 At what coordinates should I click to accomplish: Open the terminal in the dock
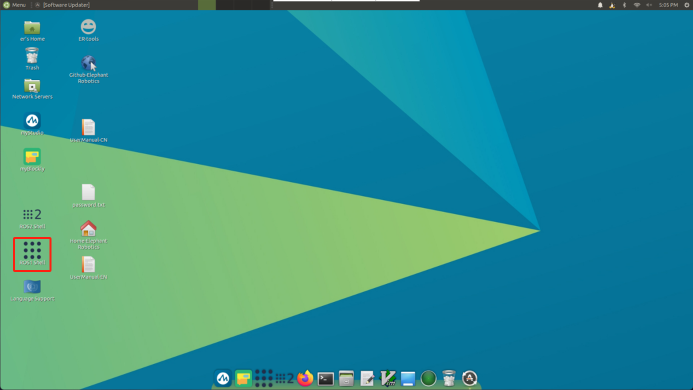(326, 379)
